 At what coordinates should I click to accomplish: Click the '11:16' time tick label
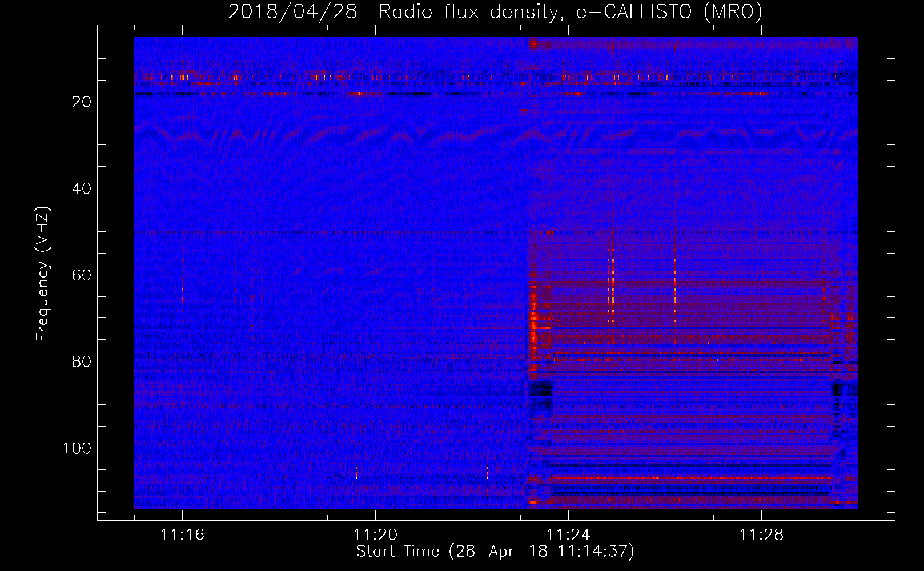pos(182,535)
